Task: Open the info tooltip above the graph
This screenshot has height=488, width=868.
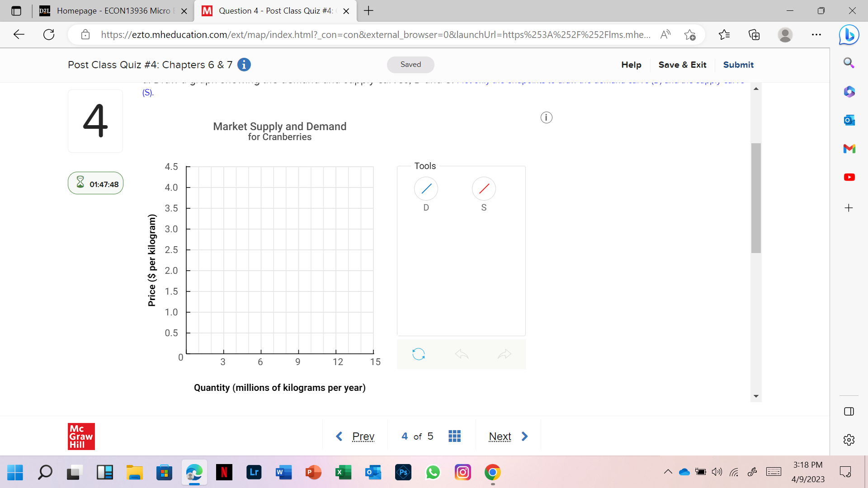Action: (x=546, y=117)
